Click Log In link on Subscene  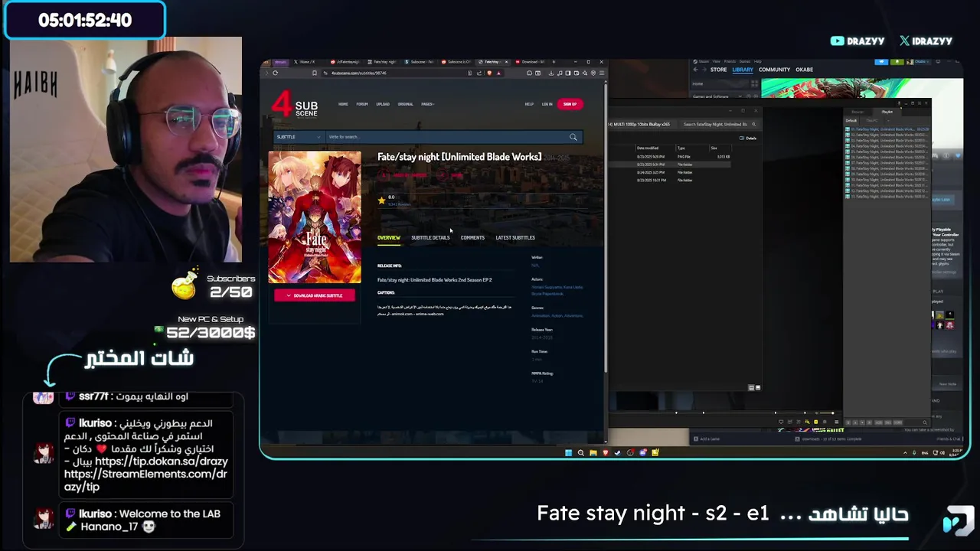tap(547, 104)
